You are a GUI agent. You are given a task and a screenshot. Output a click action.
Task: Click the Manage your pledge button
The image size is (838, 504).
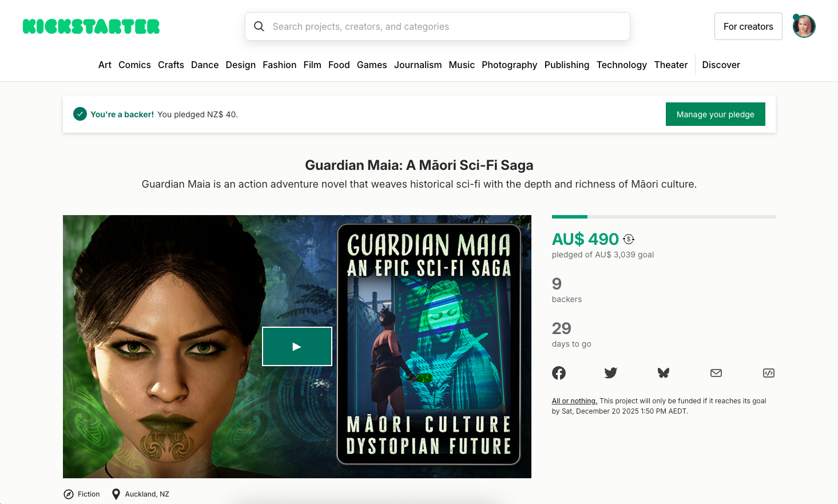(715, 114)
